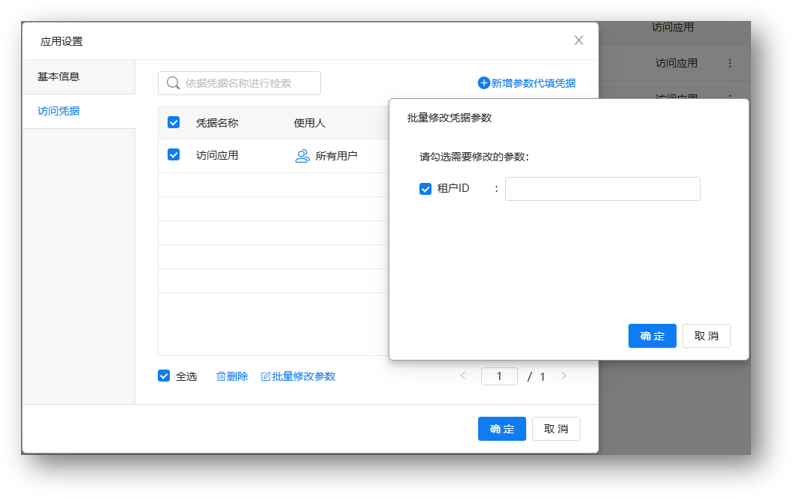Go to the next page with the right arrow

coord(564,376)
